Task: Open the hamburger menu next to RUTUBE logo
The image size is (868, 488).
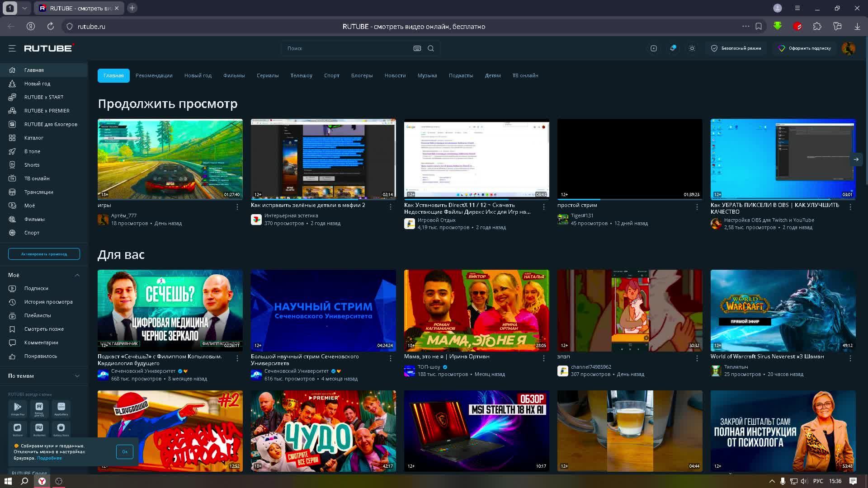Action: click(12, 48)
